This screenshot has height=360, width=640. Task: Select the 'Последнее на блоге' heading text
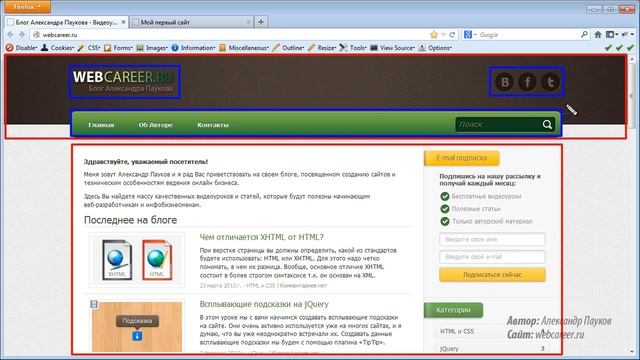click(x=131, y=220)
